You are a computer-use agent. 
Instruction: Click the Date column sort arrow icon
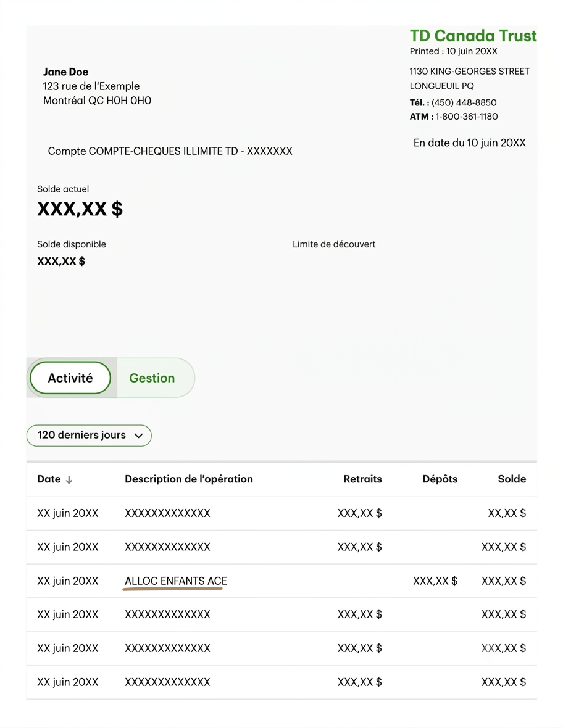[69, 480]
